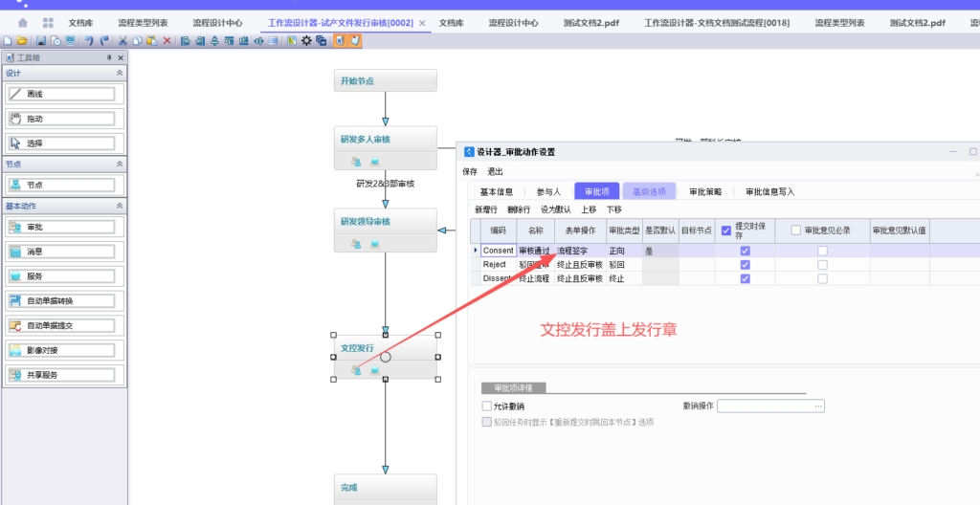The image size is (980, 505).
Task: Uncheck 提交时保存 for Consent row
Action: point(745,251)
